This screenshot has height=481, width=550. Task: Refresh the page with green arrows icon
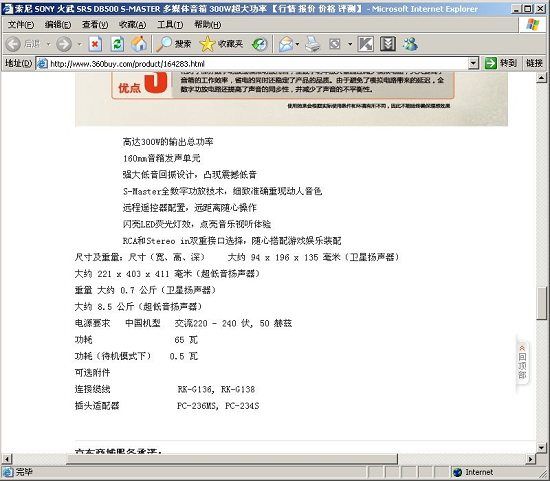[117, 44]
